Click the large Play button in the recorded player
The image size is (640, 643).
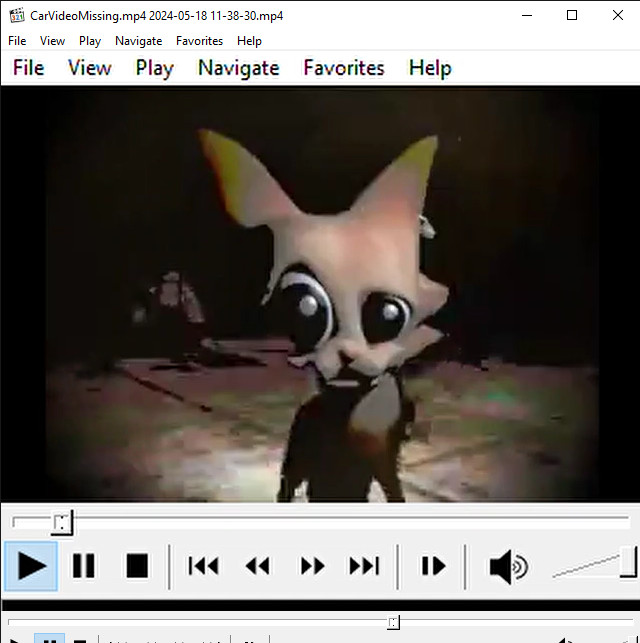coord(31,566)
